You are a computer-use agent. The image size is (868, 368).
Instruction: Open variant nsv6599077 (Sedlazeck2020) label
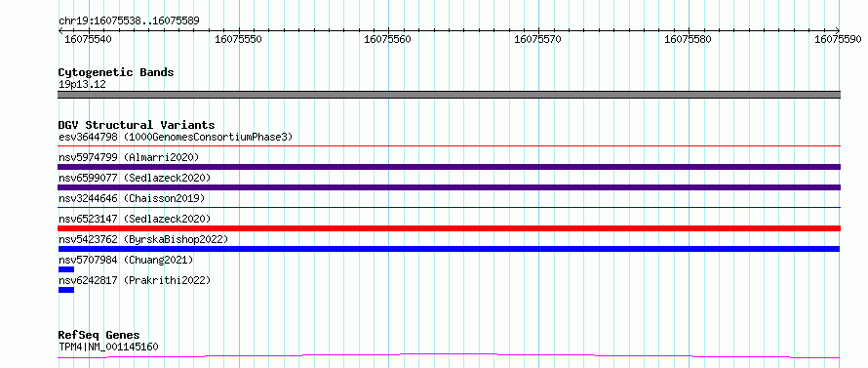(135, 178)
